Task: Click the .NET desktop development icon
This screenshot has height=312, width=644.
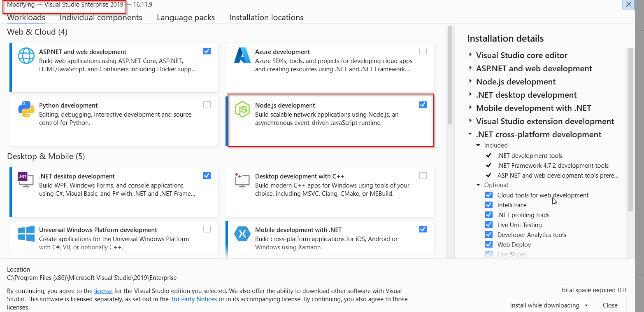Action: (x=26, y=180)
